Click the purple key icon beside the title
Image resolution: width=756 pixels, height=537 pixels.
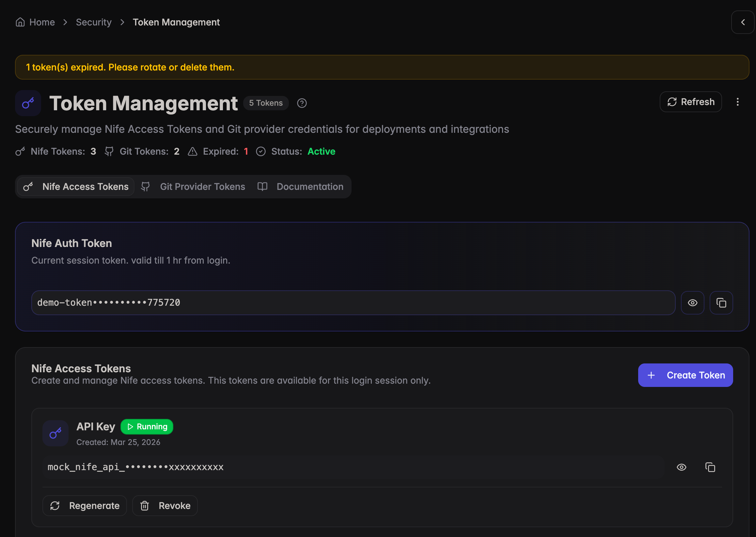pyautogui.click(x=28, y=103)
